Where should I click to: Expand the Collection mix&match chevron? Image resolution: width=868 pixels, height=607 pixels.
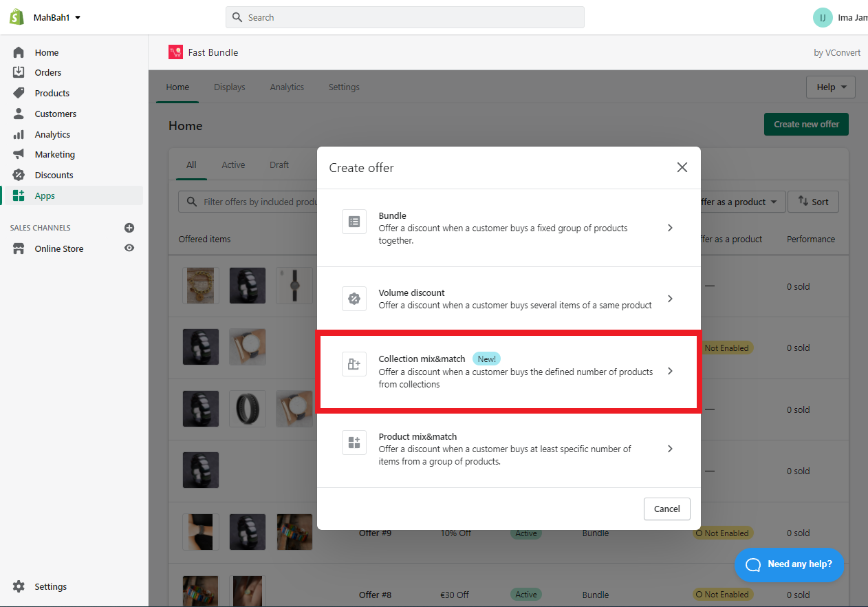[x=670, y=371]
